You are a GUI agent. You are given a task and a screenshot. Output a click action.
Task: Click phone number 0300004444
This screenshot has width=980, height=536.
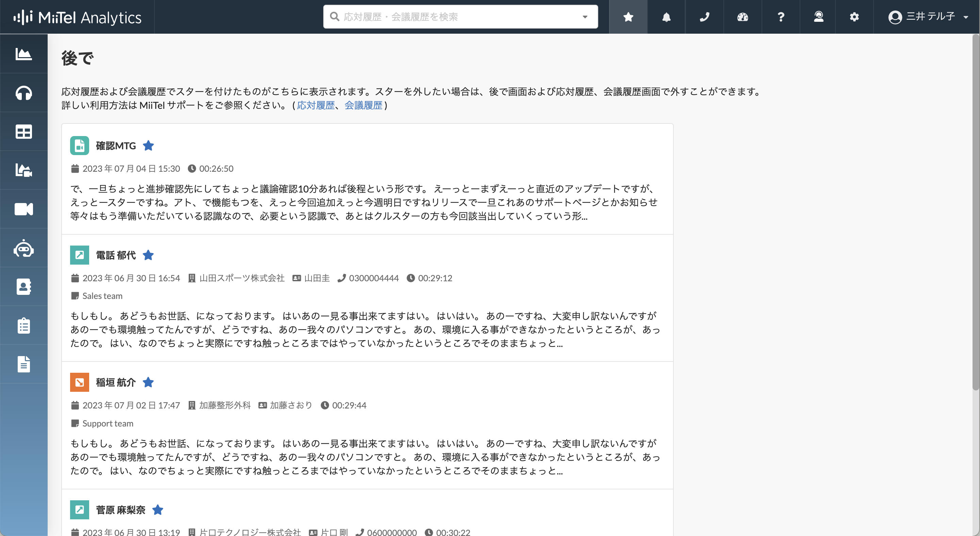[x=374, y=278]
